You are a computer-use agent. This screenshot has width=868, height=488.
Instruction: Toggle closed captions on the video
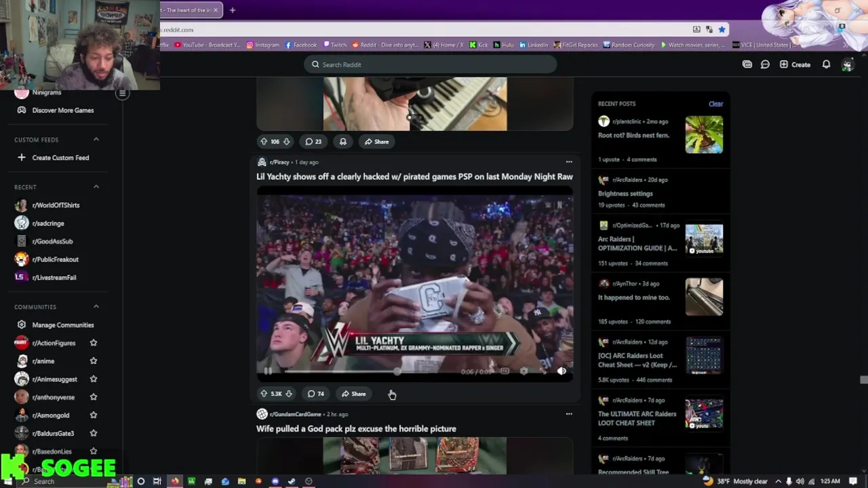point(505,371)
